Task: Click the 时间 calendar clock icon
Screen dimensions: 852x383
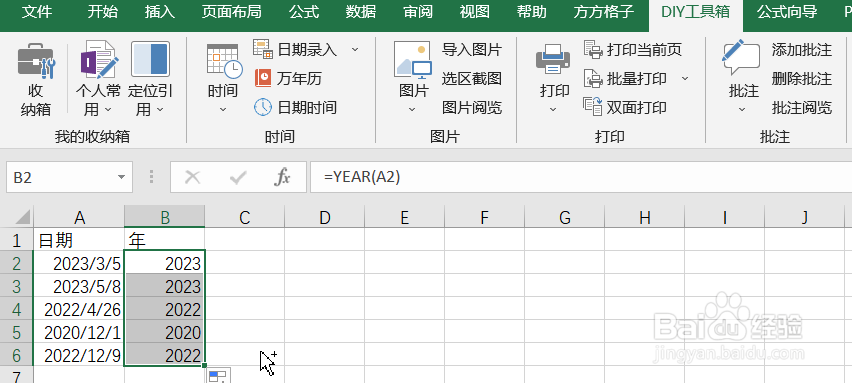Action: coord(224,61)
